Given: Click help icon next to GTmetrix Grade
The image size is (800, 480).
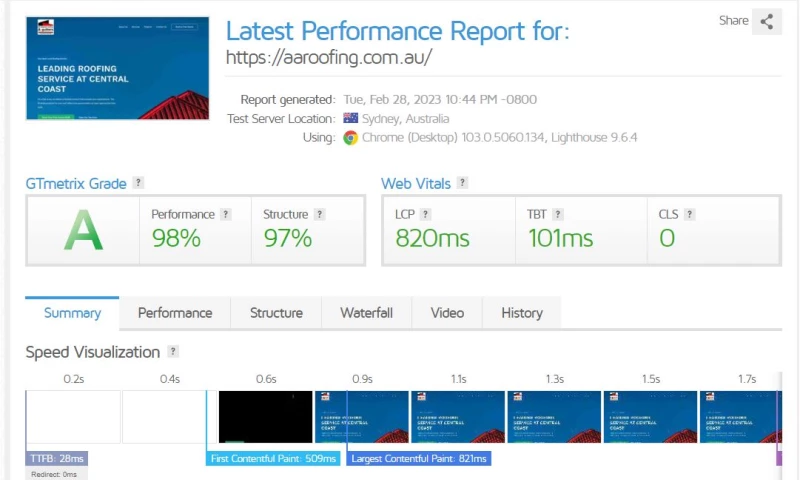Looking at the screenshot, I should click(138, 183).
